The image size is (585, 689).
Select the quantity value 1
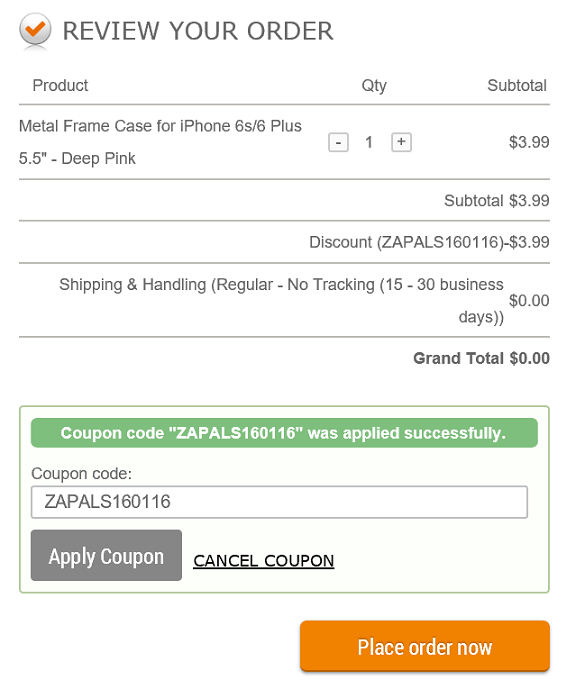(x=369, y=142)
